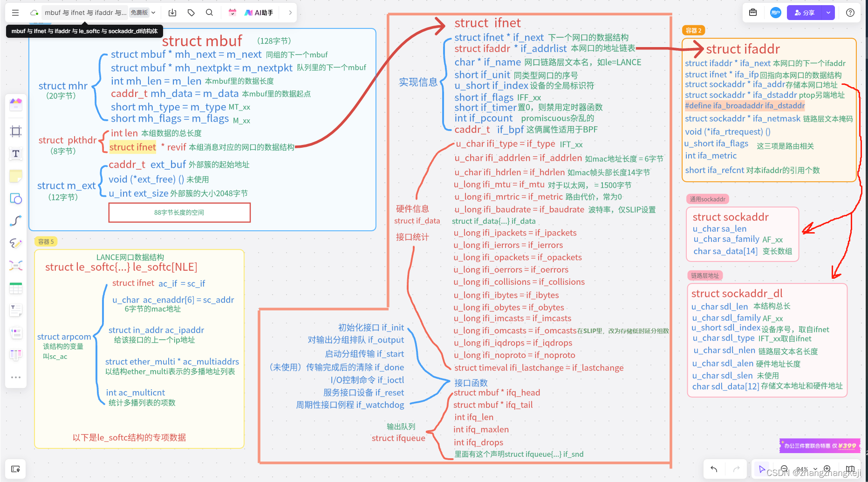Select the pointer cursor mode
Screen dimensions: 868x482
click(762, 469)
